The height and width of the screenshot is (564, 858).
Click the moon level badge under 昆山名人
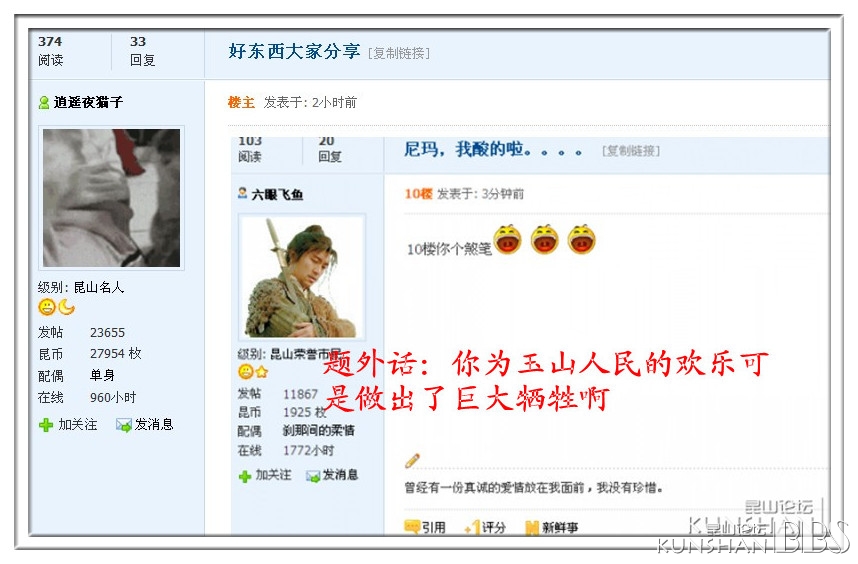click(x=66, y=307)
